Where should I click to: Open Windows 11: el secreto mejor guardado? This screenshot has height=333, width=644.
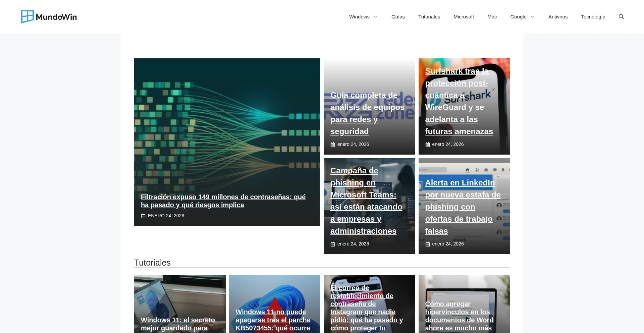coord(178,324)
